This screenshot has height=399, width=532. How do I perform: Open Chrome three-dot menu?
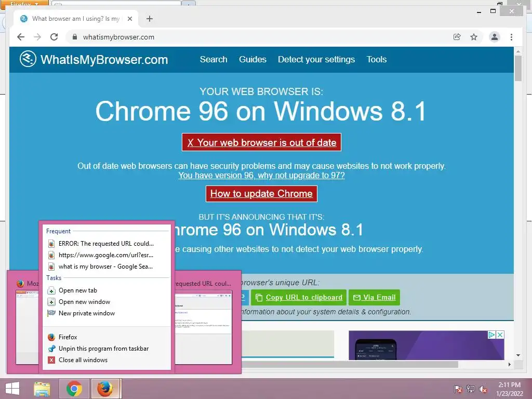511,37
